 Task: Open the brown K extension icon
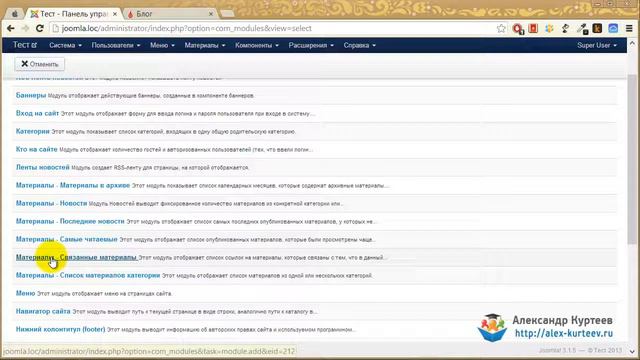[598, 29]
